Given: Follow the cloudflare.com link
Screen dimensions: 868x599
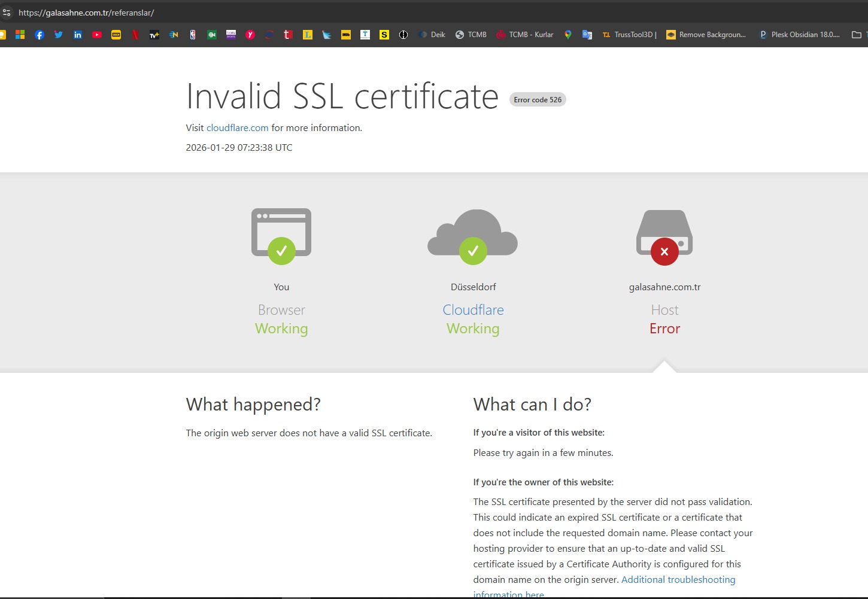Looking at the screenshot, I should coord(238,128).
